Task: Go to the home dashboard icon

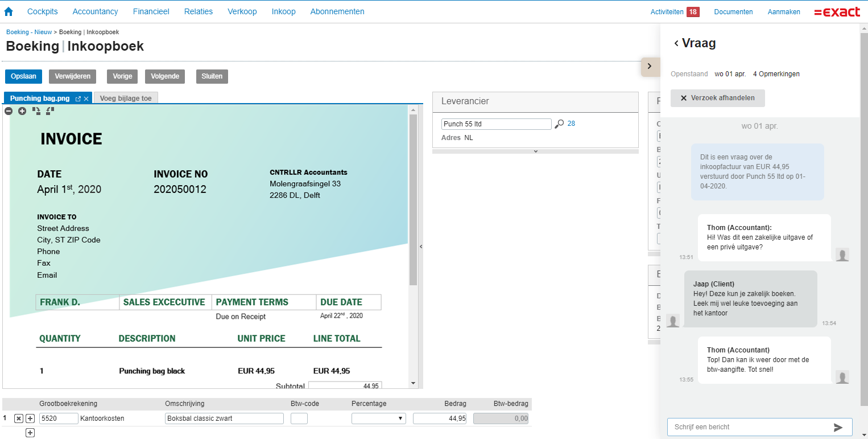Action: click(x=9, y=11)
